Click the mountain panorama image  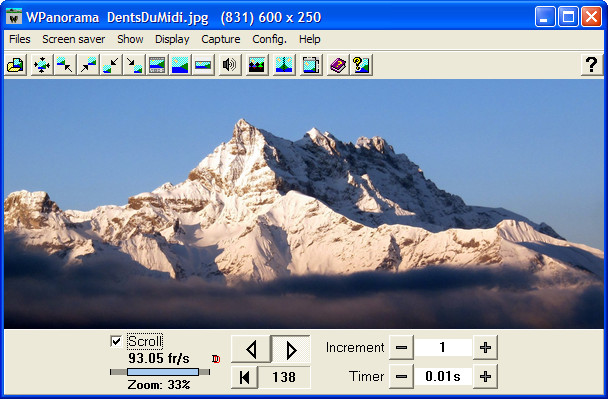click(x=304, y=204)
